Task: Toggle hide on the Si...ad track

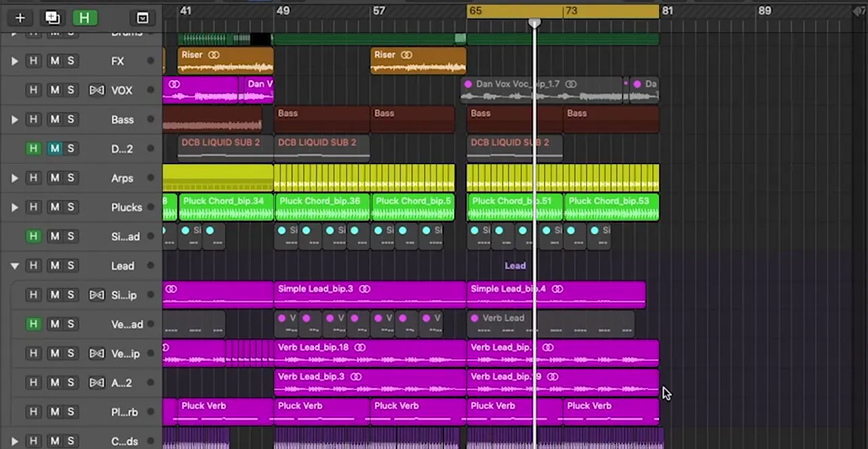Action: pos(33,236)
